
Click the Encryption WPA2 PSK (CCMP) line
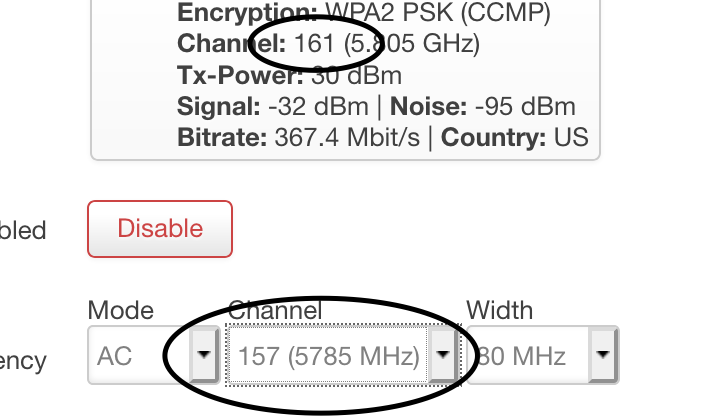(364, 12)
